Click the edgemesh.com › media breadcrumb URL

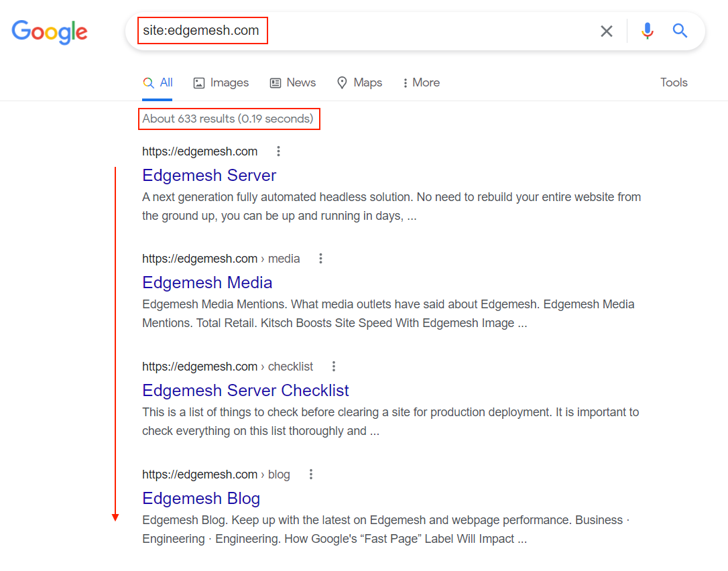tap(221, 259)
